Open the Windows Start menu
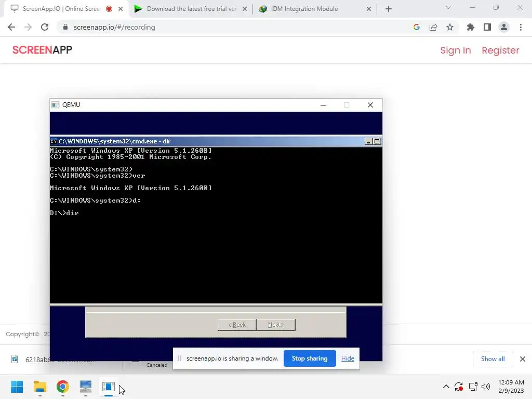This screenshot has height=399, width=532. (x=17, y=387)
